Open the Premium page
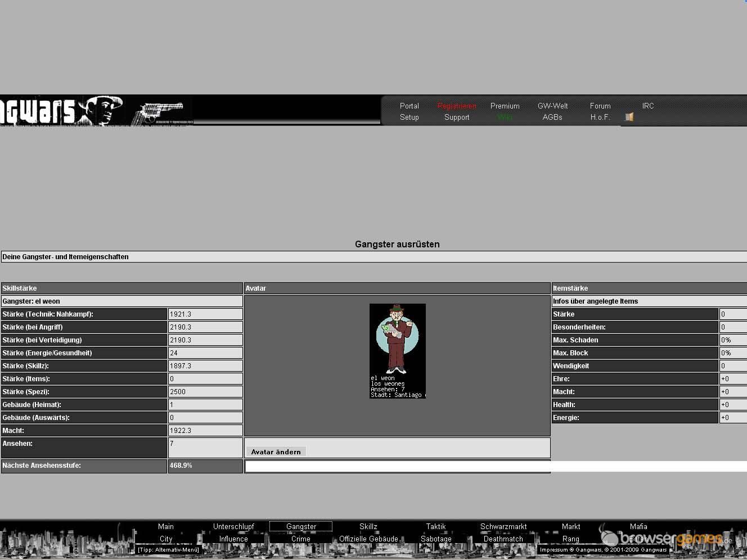The height and width of the screenshot is (560, 747). (505, 106)
